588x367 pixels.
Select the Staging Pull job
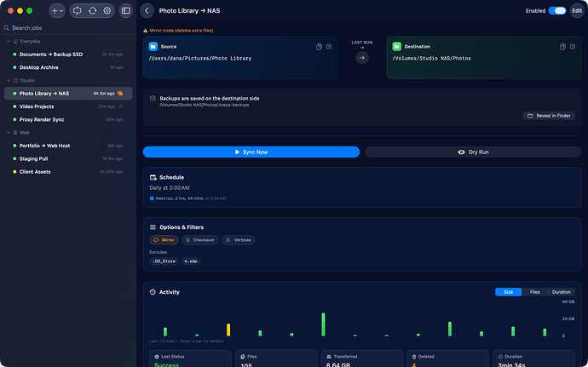68,158
